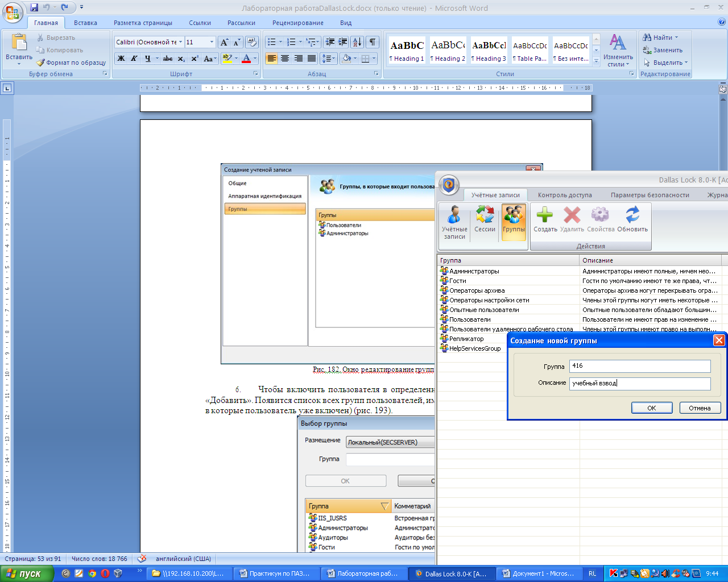Select Администраторы row in Dallas Lock group list

pos(582,271)
